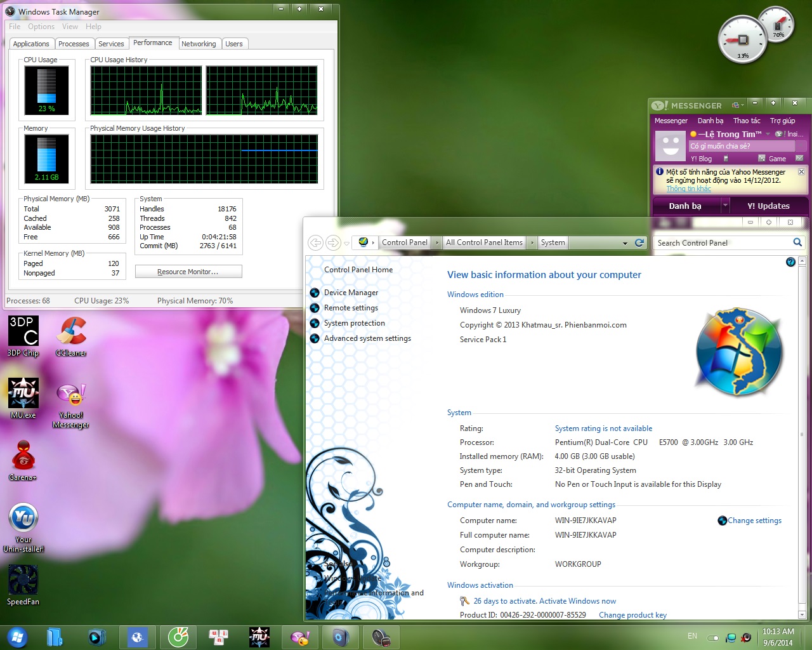Select the Garena+ desktop icon
The image size is (812, 650).
23,460
